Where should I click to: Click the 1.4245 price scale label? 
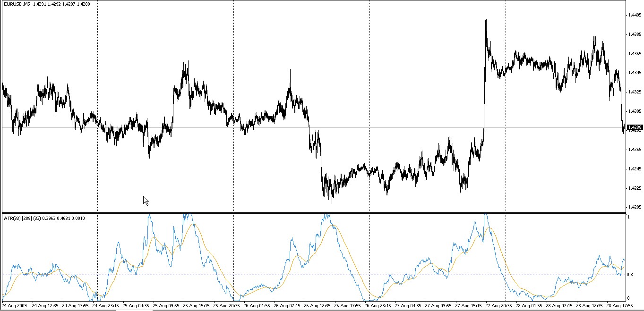coord(635,169)
